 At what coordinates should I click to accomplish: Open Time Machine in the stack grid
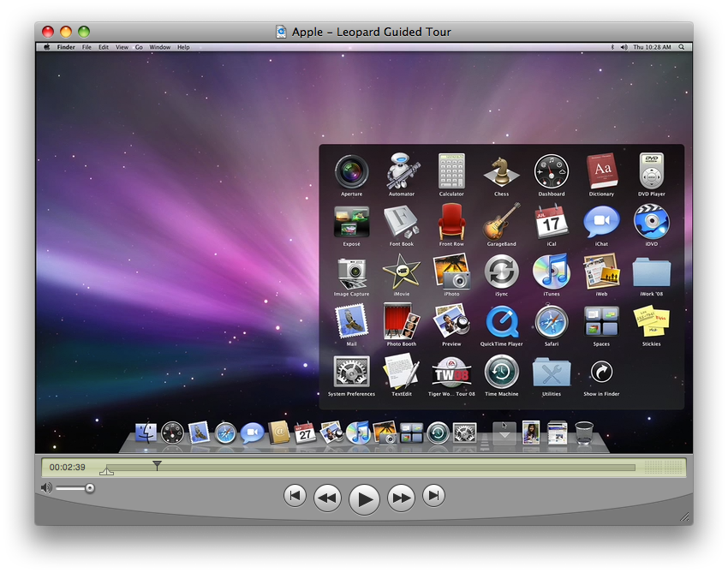(501, 372)
